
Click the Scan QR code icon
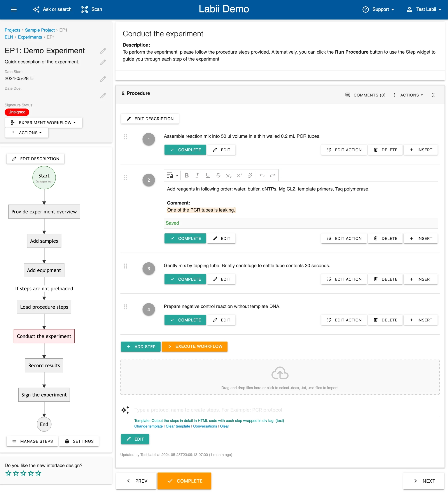(x=84, y=9)
